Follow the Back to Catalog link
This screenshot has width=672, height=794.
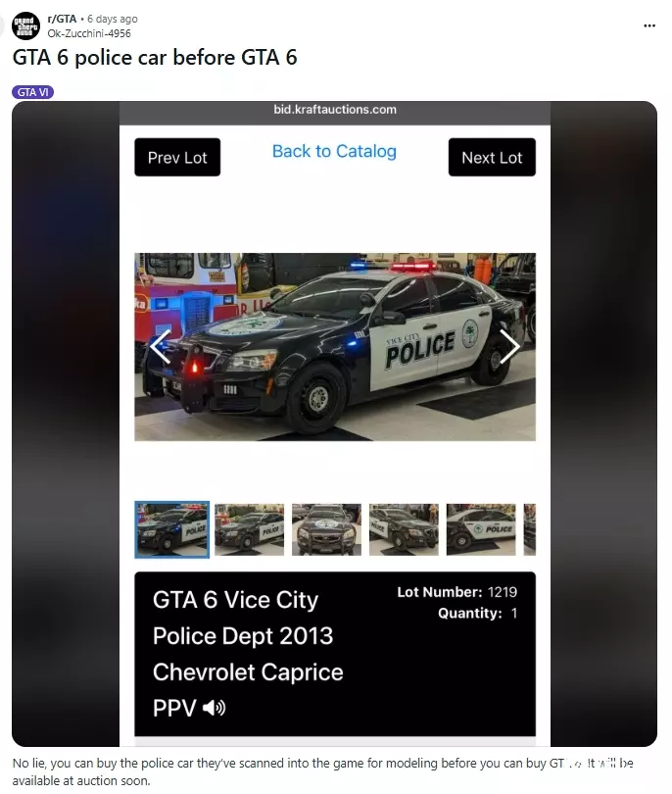334,151
